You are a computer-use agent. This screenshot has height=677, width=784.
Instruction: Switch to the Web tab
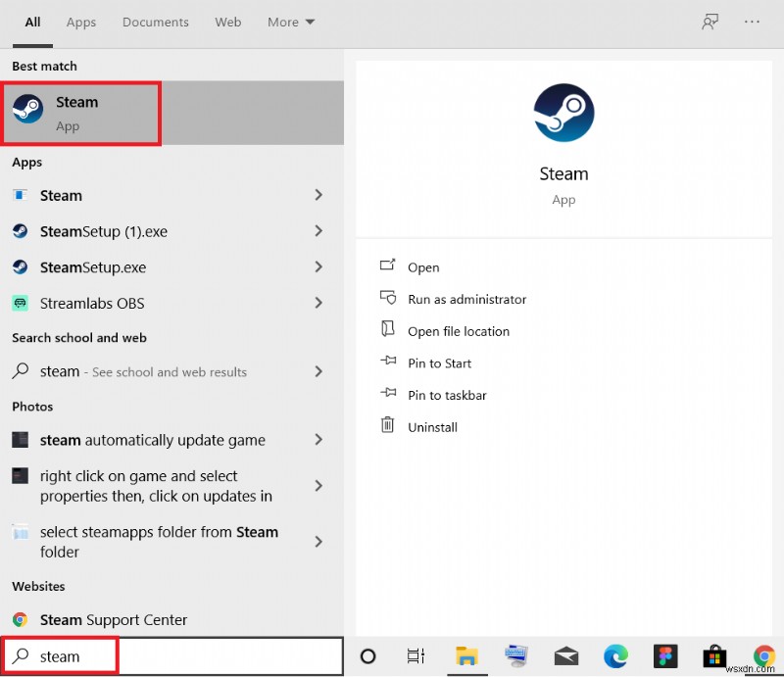(x=228, y=23)
